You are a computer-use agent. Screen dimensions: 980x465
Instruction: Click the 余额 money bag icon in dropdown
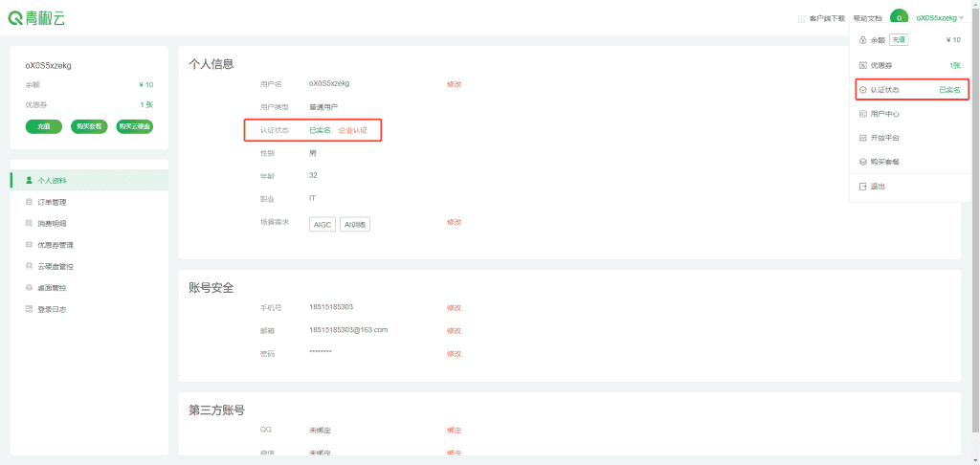pyautogui.click(x=863, y=40)
